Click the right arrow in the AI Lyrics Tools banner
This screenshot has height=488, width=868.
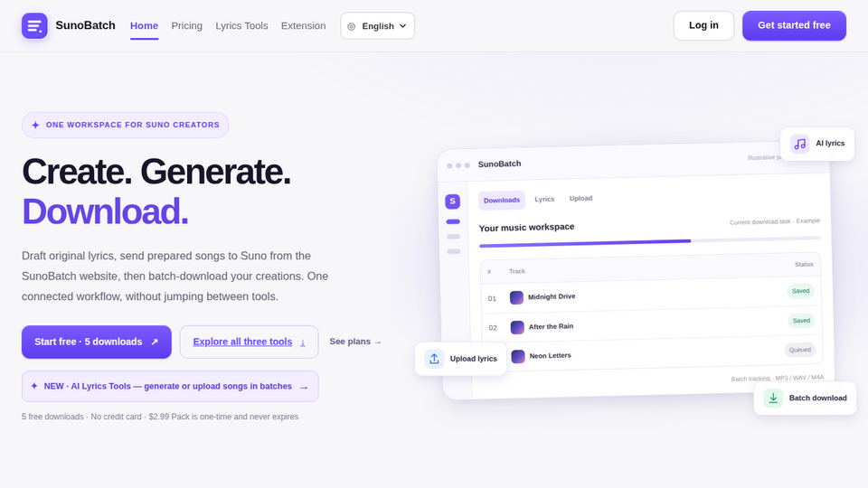point(304,388)
